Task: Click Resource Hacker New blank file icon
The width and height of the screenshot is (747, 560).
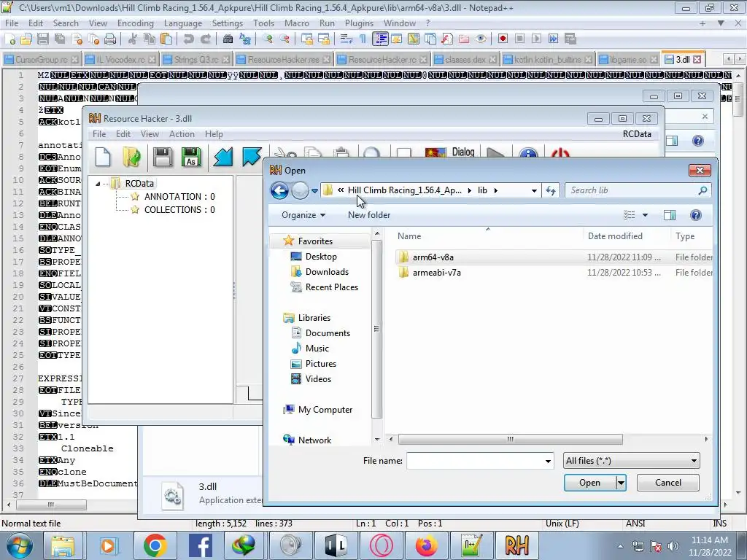Action: [103, 157]
